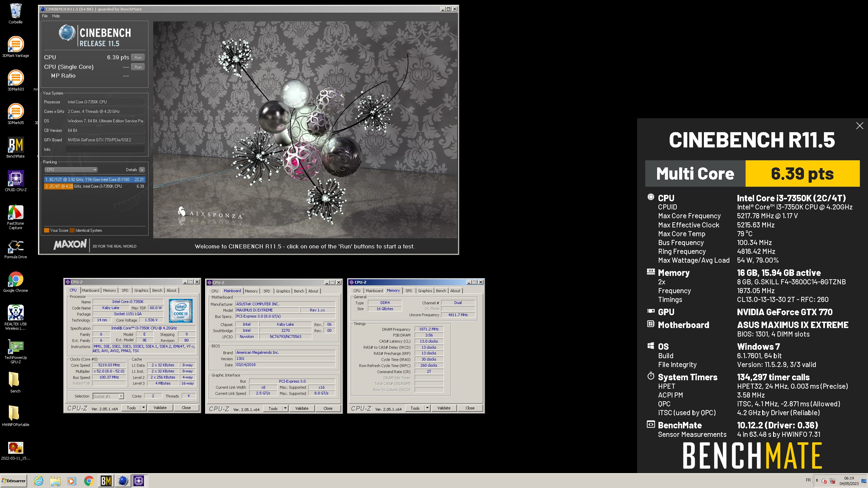The width and height of the screenshot is (868, 488).
Task: Open REALTEK USB Wireless LAN utility icon
Action: [16, 318]
